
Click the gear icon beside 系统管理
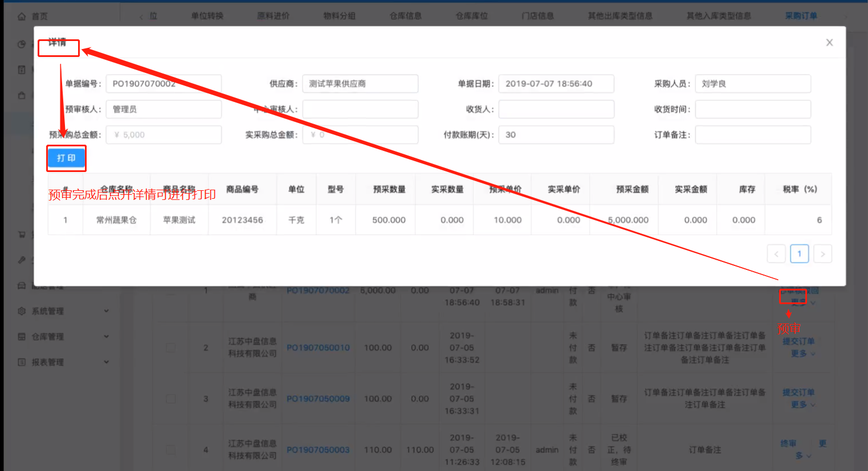(x=22, y=311)
